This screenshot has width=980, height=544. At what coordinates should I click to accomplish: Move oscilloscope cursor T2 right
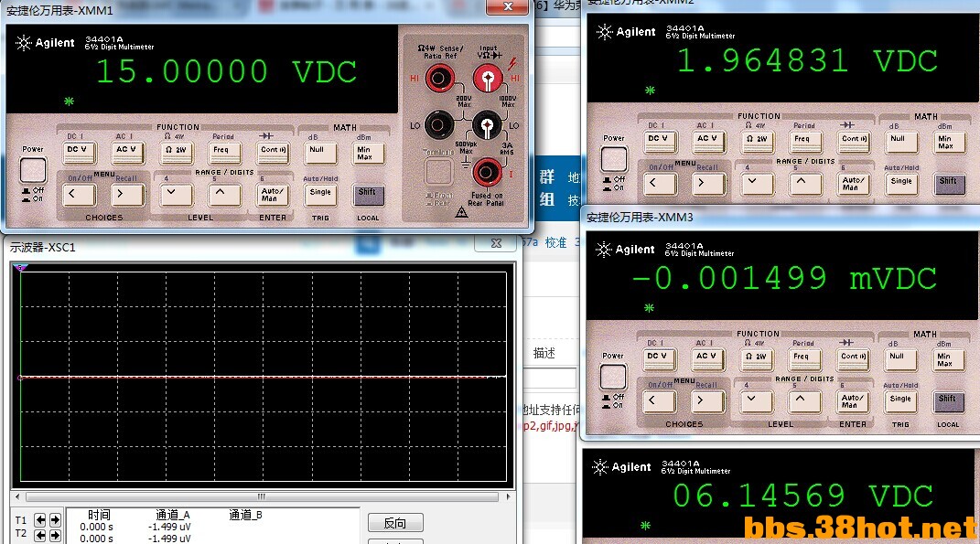point(55,535)
